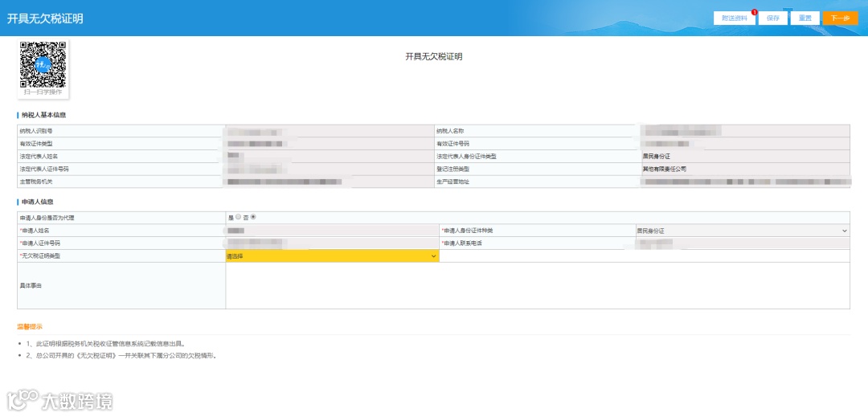Click the 法定代表人证件号码 value field
This screenshot has height=417, width=868.
click(x=330, y=170)
